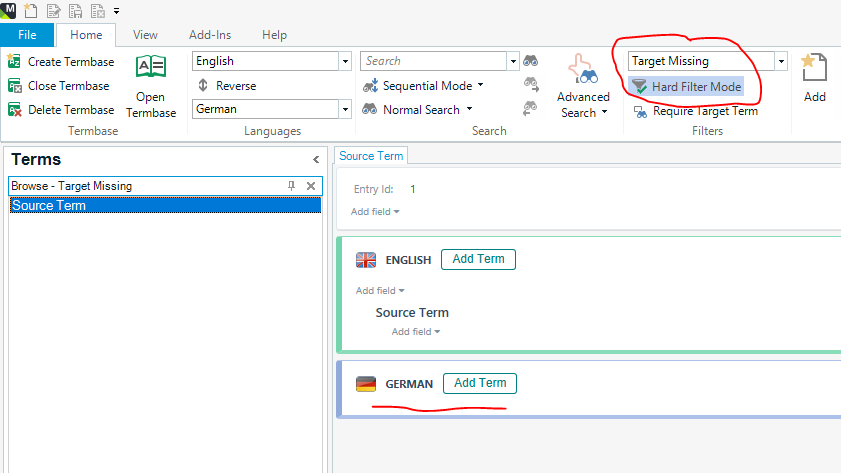Click the Normal Search binoculars icon
Image resolution: width=841 pixels, height=473 pixels.
370,109
